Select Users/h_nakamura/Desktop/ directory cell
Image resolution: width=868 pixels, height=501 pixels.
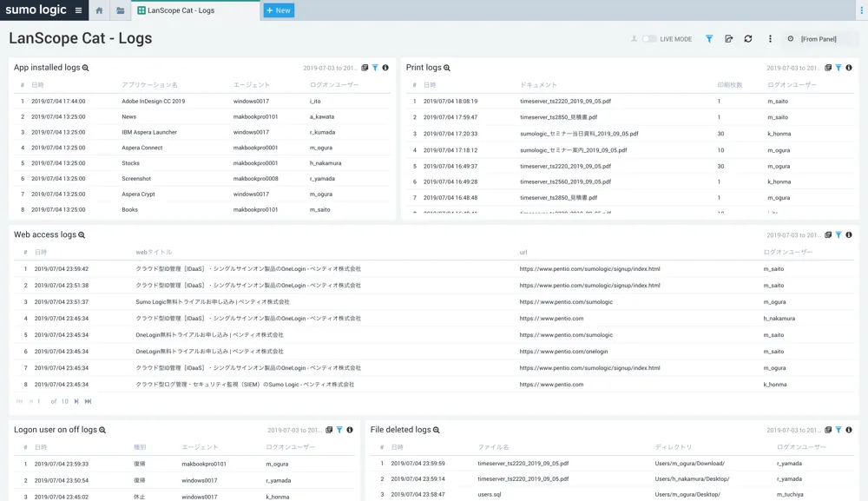tap(692, 478)
